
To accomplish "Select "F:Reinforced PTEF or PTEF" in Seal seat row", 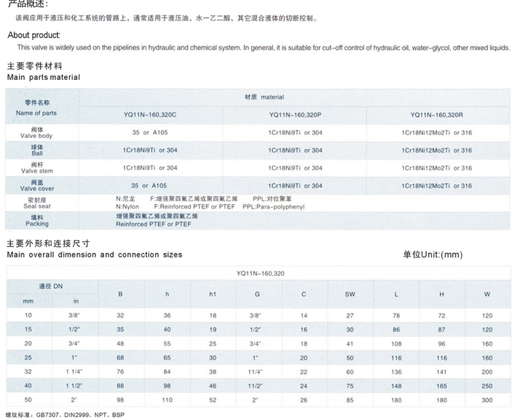I will [x=194, y=206].
